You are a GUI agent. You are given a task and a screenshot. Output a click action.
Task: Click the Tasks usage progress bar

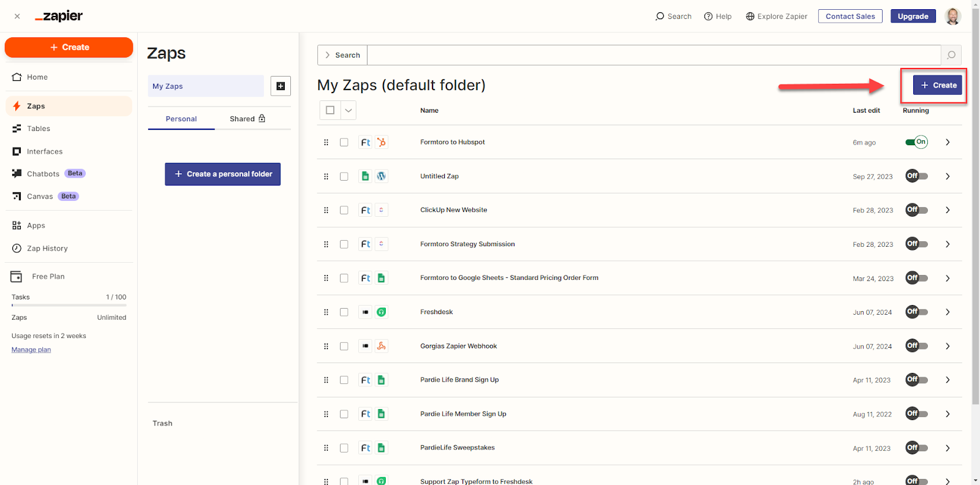[69, 305]
